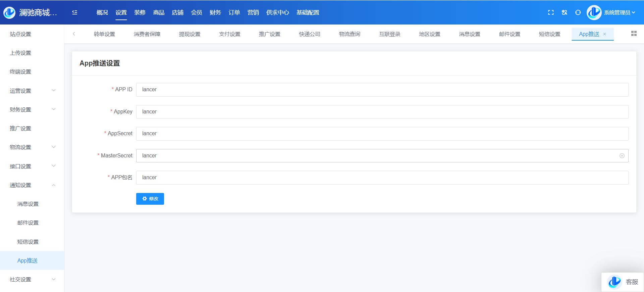Open the 客服 customer service widget
Screen dimensions: 644x292
623,282
